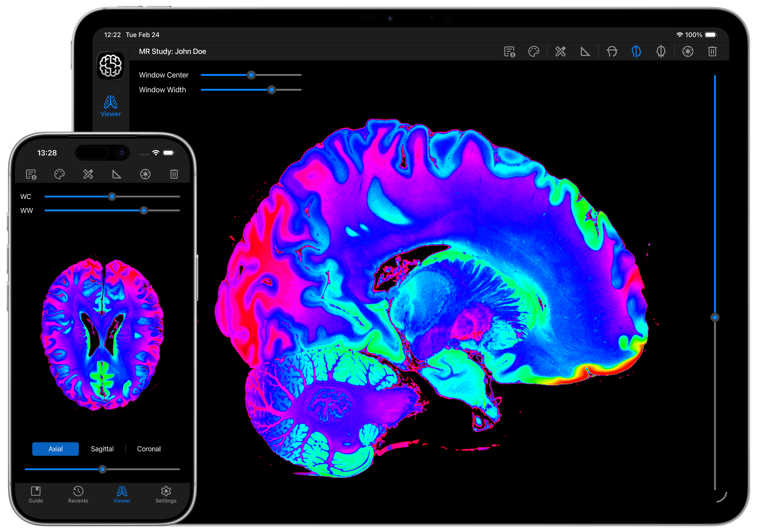Select the annotation tools icon

click(560, 51)
